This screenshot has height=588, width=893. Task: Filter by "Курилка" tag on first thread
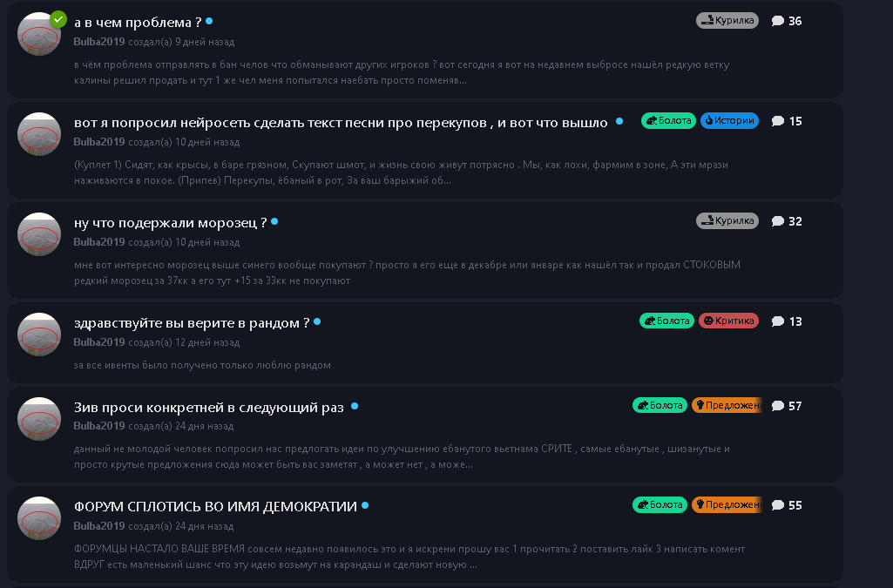pos(727,21)
